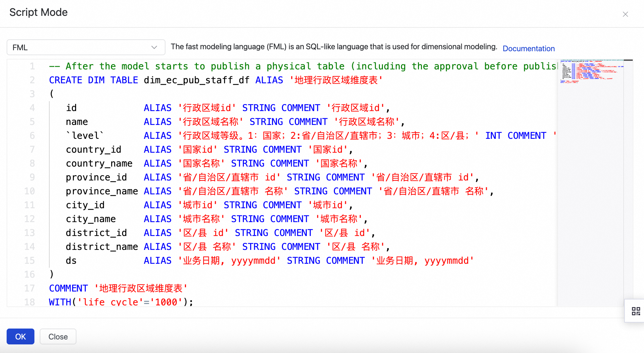Click line number 1 in the gutter
The height and width of the screenshot is (353, 644).
32,66
